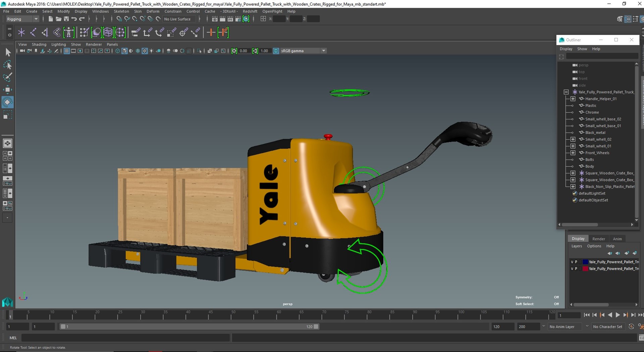Toggle smooth shade all in viewport
This screenshot has height=352, width=644.
[x=124, y=51]
